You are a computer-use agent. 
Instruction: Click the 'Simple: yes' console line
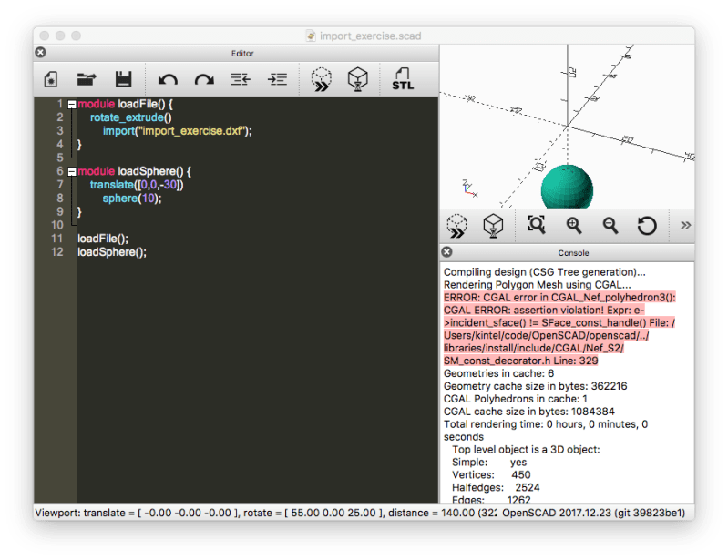coord(489,462)
